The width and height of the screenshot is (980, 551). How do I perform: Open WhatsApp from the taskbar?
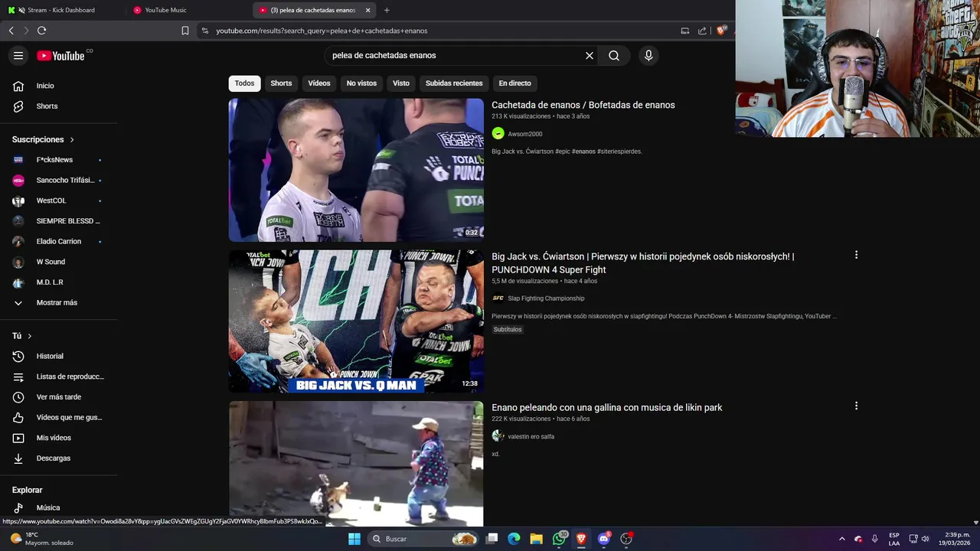coord(560,539)
